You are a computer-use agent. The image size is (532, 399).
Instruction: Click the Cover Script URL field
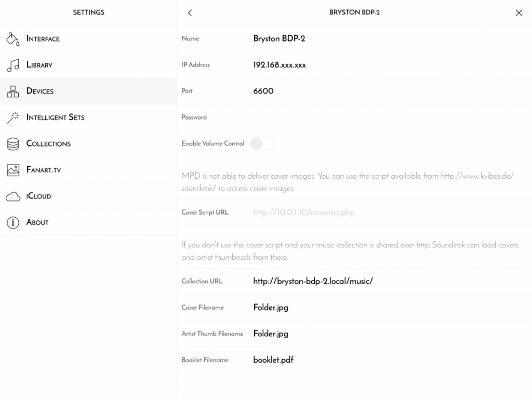coord(354,212)
